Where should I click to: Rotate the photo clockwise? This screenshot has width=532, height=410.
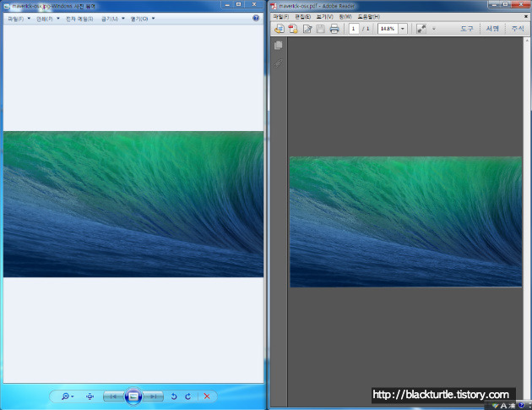(x=188, y=396)
